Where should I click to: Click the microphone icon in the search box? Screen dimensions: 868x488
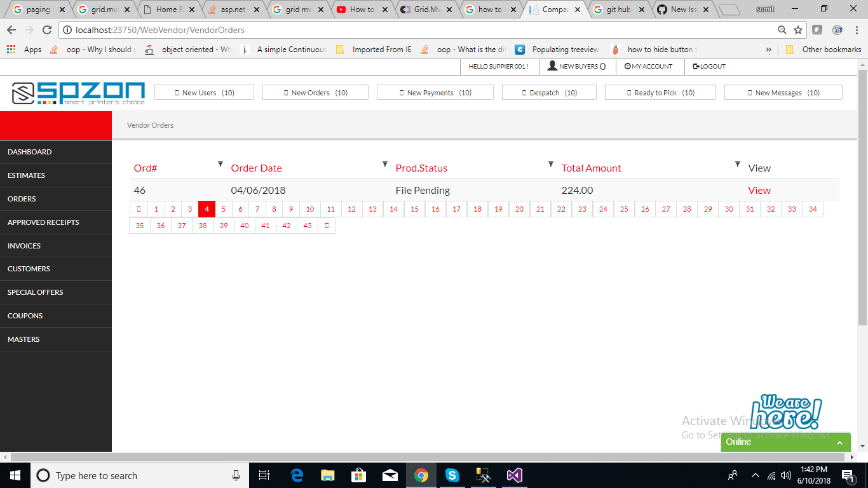point(236,475)
